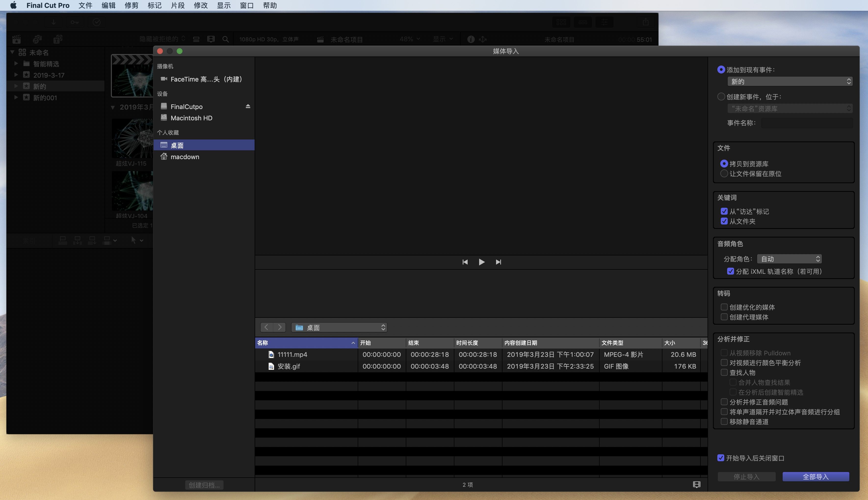Select 'Copy to library' radio option
The height and width of the screenshot is (500, 868).
coord(724,164)
